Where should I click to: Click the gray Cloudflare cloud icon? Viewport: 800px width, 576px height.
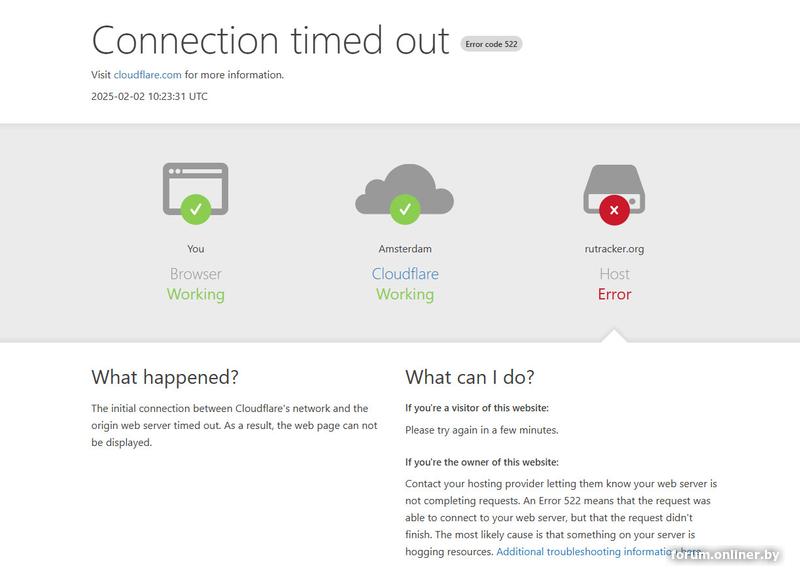coord(405,189)
